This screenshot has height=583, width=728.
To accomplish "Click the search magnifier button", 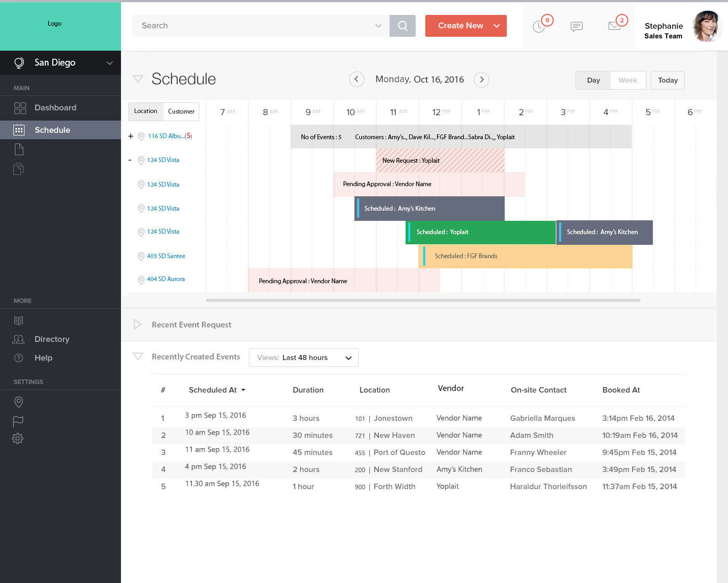I will (x=402, y=26).
